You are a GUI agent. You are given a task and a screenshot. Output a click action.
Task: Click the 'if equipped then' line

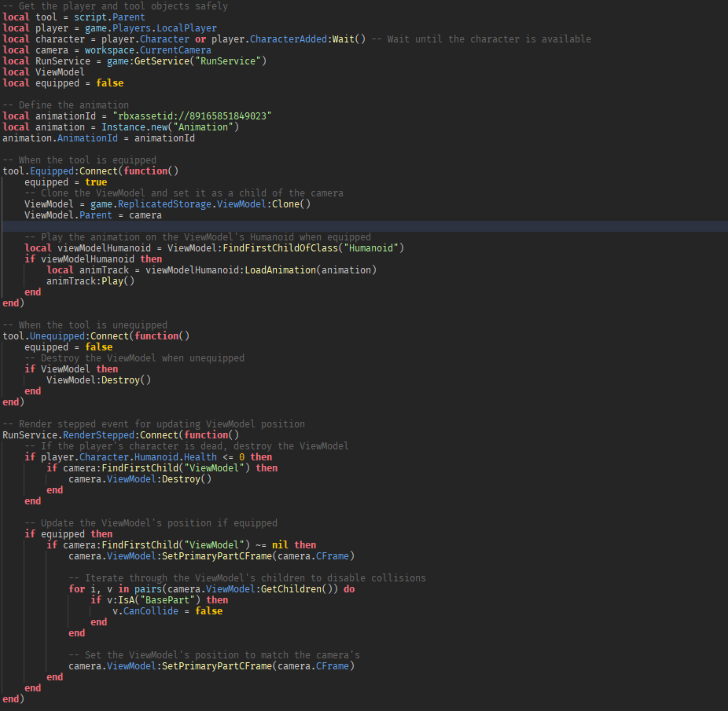68,534
